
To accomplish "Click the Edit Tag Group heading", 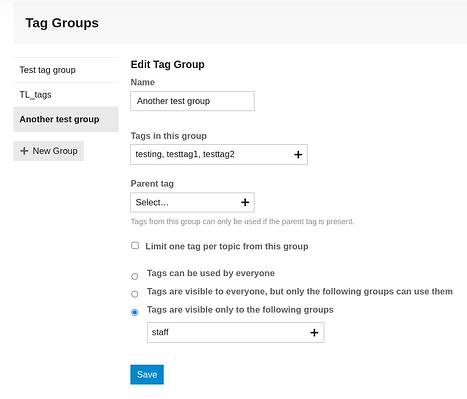I will pyautogui.click(x=167, y=64).
